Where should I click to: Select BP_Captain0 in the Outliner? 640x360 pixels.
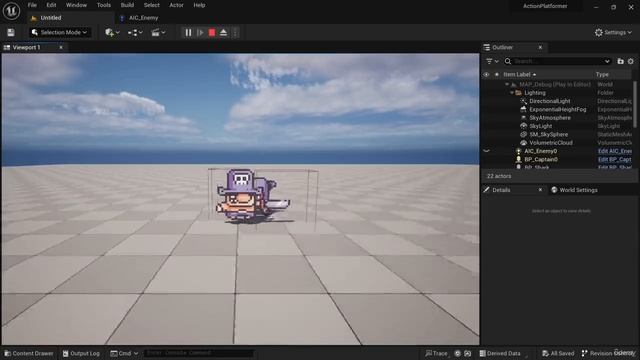[541, 160]
